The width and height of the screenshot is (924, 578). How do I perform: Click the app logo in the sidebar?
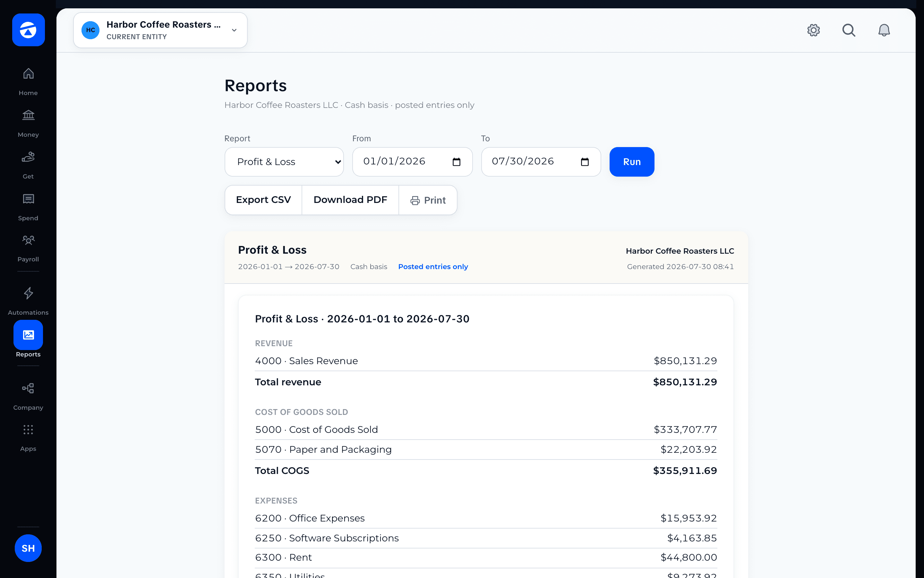28,30
